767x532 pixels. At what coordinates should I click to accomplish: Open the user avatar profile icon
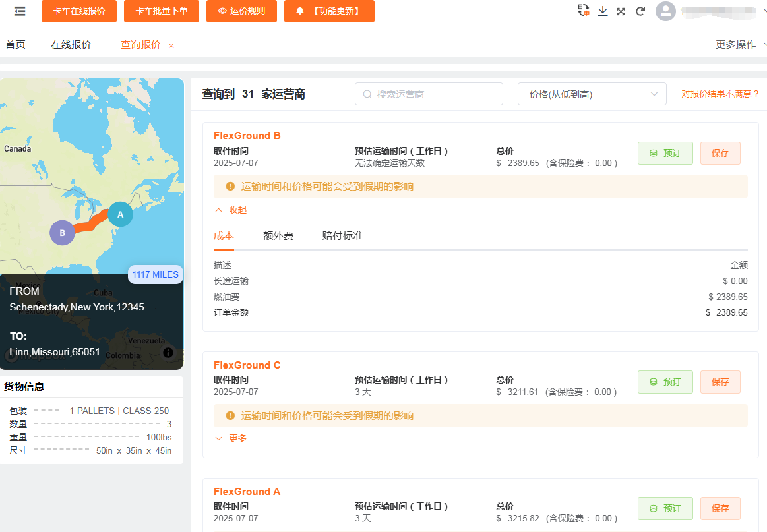[665, 11]
